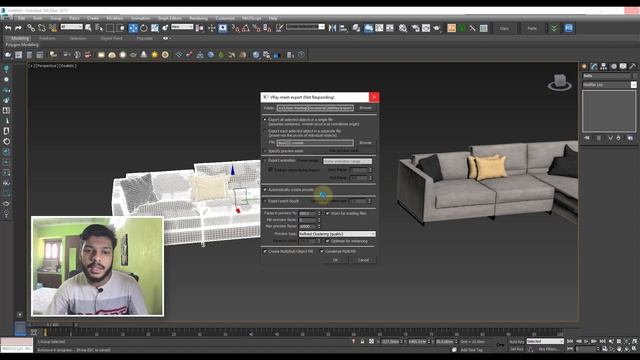Activate the Select and Link tool
This screenshot has width=640, height=360.
31,28
